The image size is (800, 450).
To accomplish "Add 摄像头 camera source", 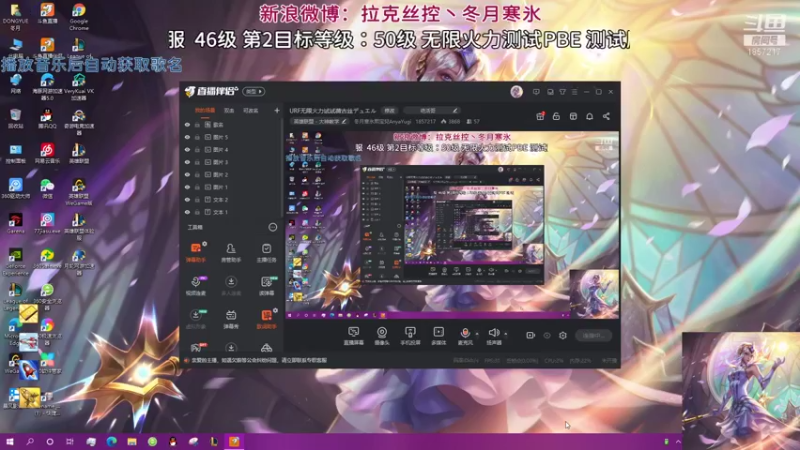I will (382, 336).
